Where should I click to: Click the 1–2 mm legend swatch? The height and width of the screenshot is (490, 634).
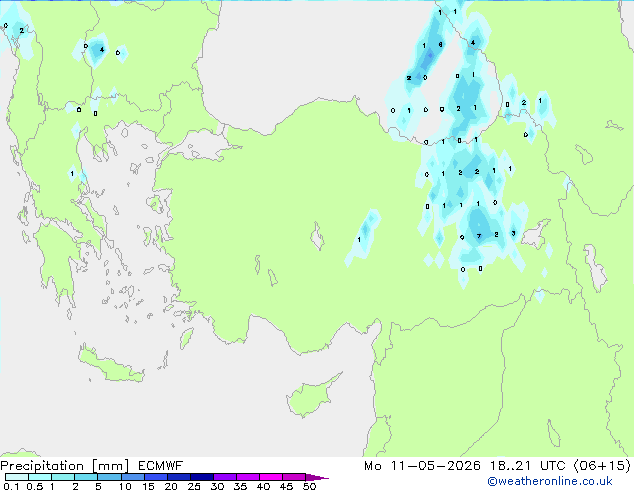point(63,477)
